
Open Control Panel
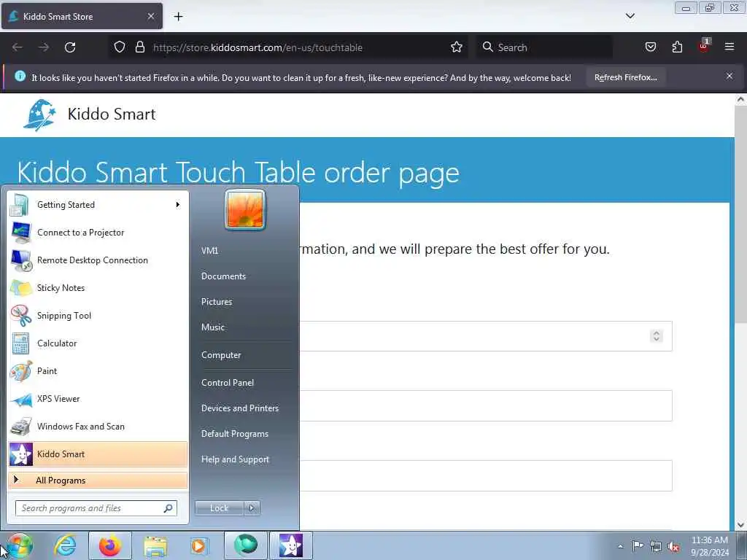click(x=228, y=383)
